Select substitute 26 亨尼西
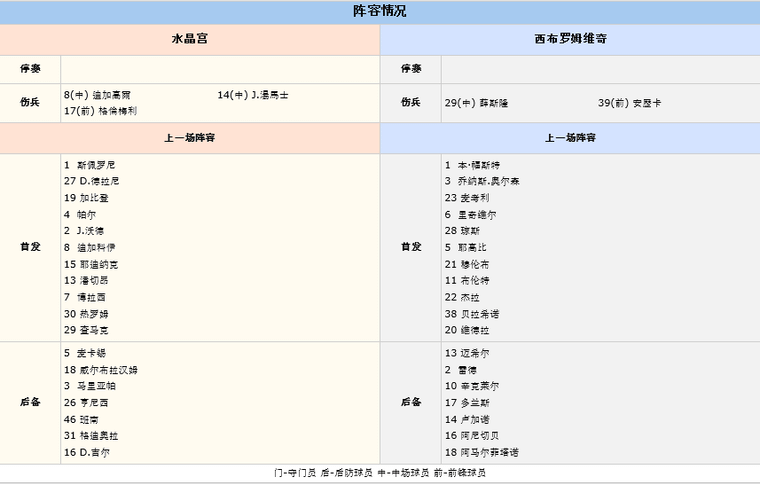This screenshot has height=484, width=760. point(86,403)
